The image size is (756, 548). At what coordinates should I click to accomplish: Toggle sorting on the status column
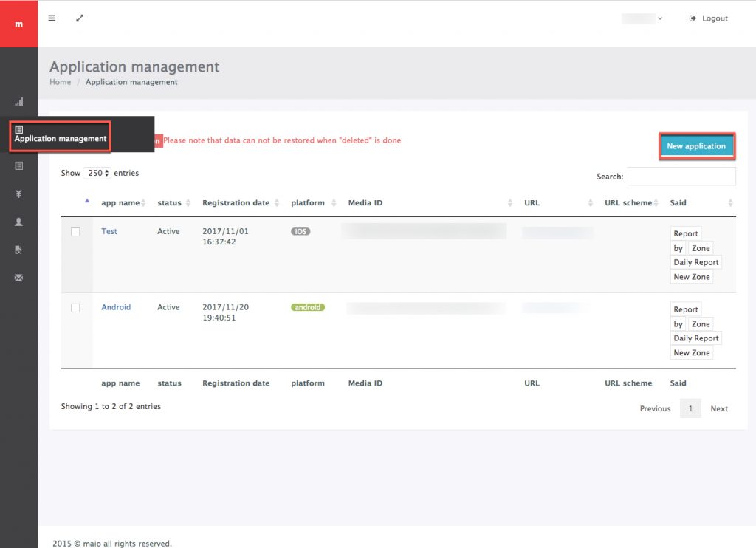tap(170, 202)
